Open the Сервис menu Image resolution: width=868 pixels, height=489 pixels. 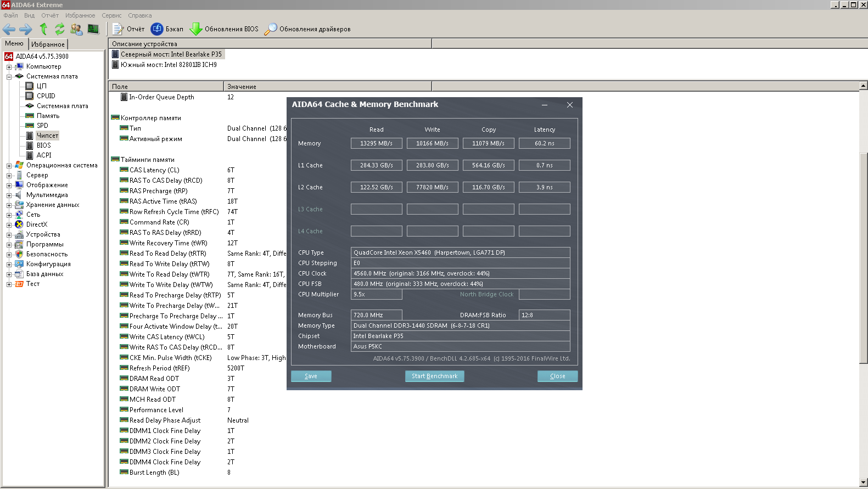(x=111, y=15)
